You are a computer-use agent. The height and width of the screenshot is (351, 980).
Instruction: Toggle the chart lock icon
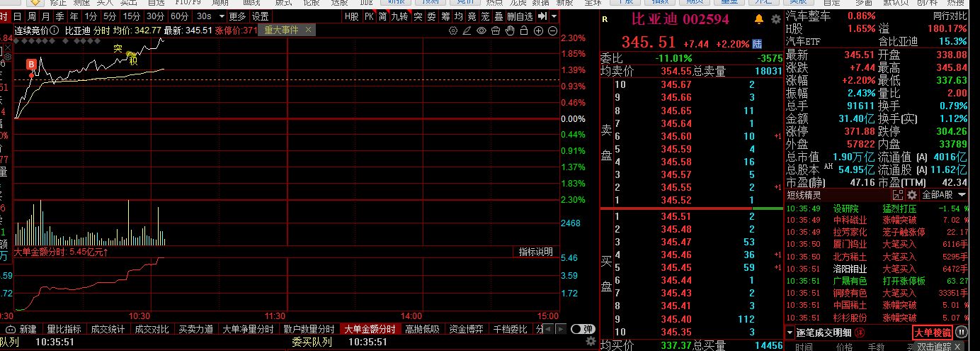point(524,30)
